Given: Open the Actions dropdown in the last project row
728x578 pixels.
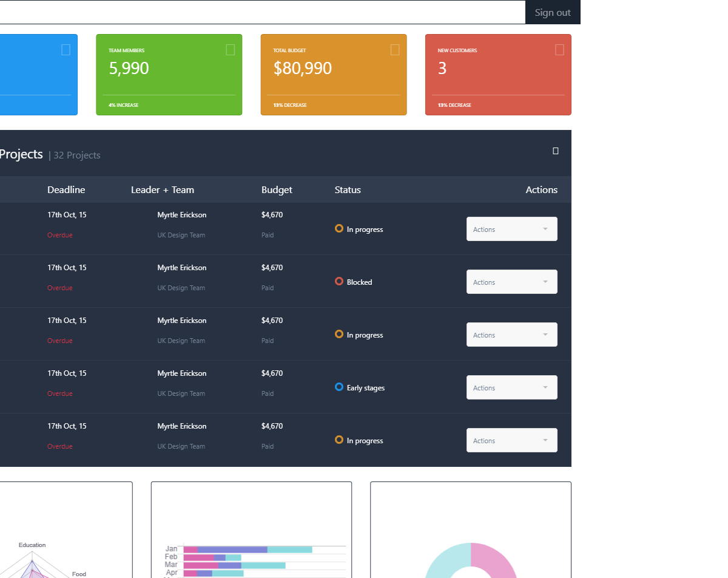Looking at the screenshot, I should pos(511,440).
